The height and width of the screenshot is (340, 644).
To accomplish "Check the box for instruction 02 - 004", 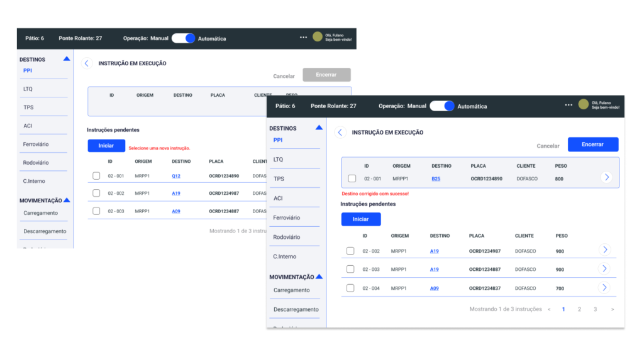I will tap(350, 288).
